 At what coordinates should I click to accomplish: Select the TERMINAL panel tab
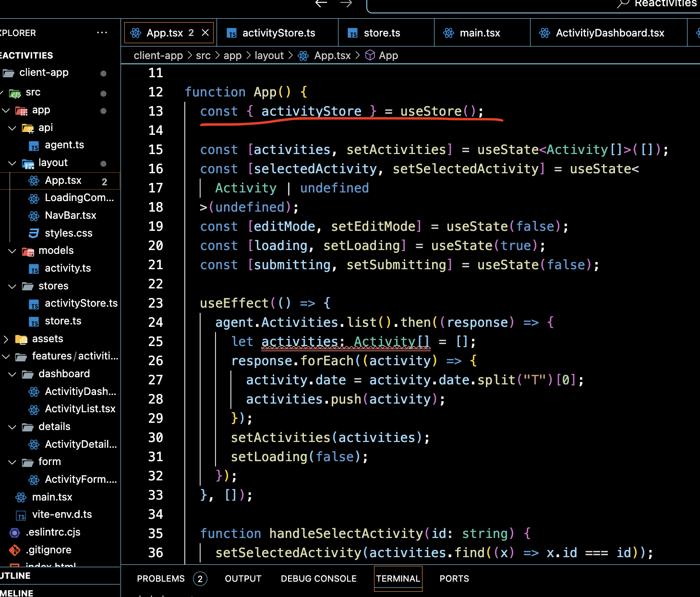(398, 579)
